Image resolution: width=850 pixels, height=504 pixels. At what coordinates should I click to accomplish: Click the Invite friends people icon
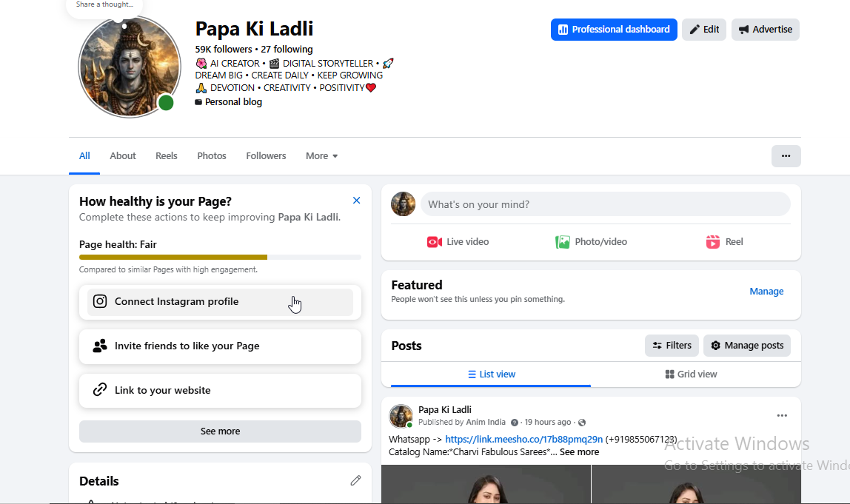point(100,346)
